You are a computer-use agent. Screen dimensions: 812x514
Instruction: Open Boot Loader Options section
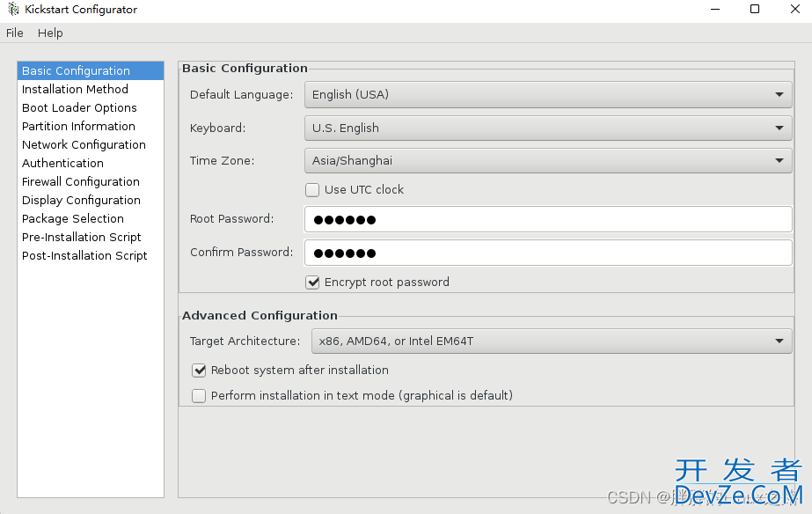[91, 107]
